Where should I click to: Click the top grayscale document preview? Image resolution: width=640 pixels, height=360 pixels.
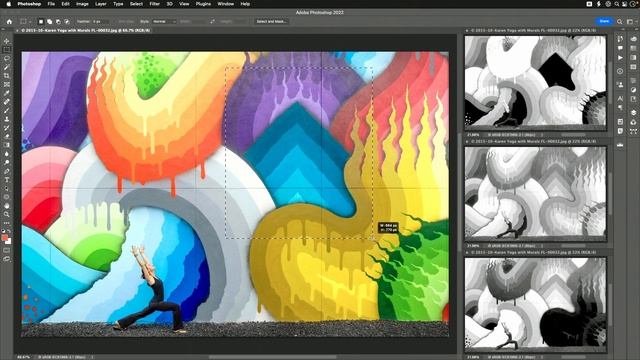535,83
